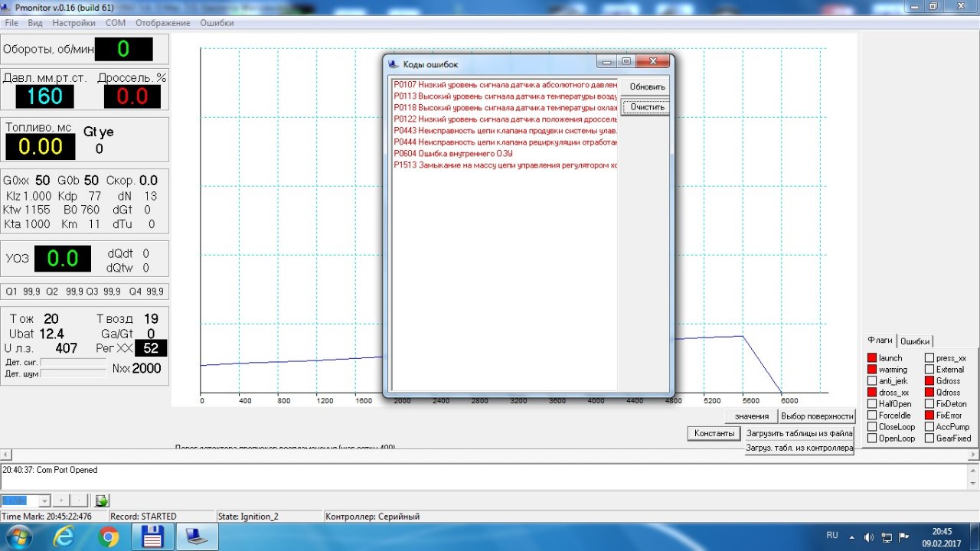Switch to the Ошибки tab
Viewport: 980px width, 551px height.
[915, 341]
